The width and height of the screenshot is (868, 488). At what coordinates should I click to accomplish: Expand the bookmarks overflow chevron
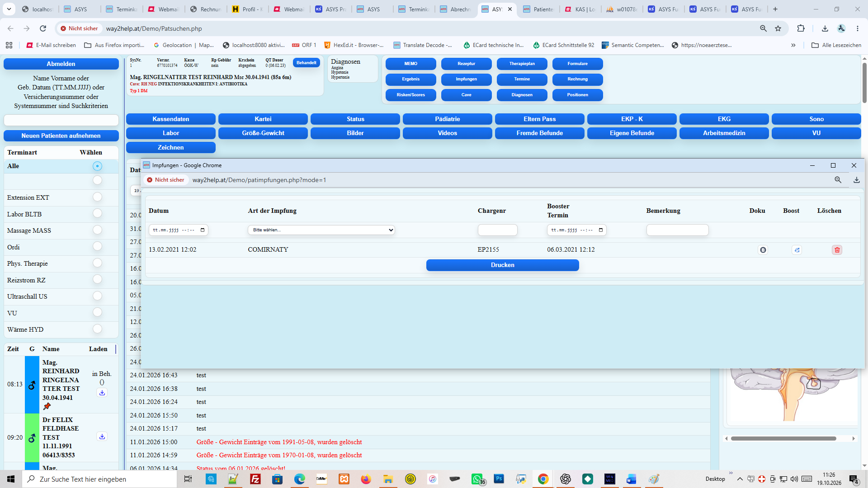click(793, 45)
